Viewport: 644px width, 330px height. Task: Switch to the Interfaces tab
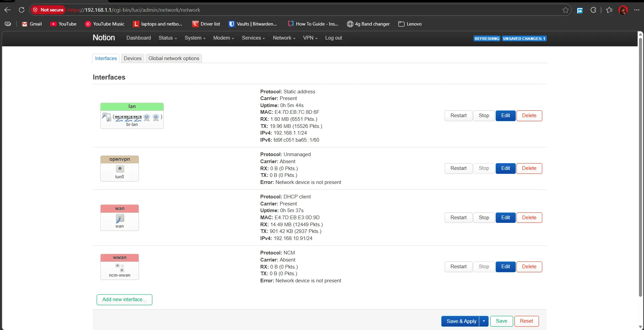(106, 58)
